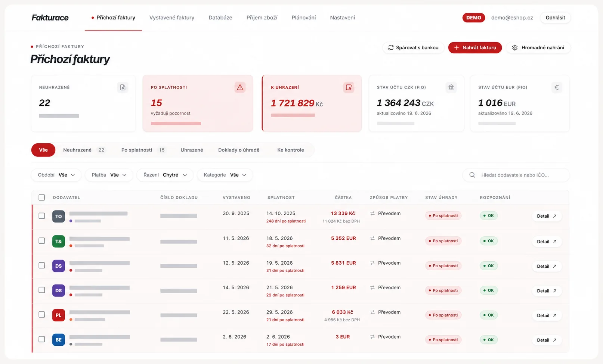The width and height of the screenshot is (603, 364).
Task: Open the Období filter dropdown
Action: point(56,175)
